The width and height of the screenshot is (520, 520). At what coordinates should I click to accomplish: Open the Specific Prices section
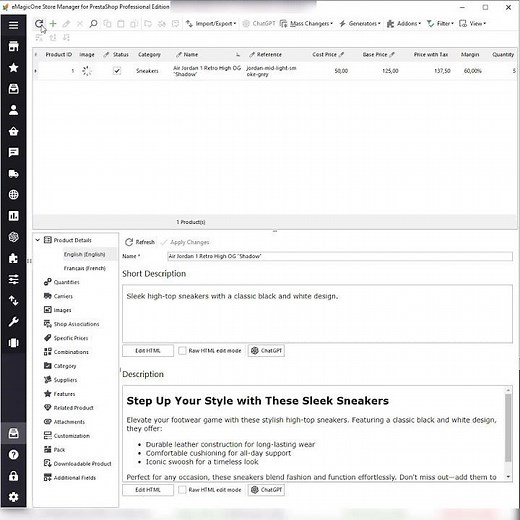click(x=66, y=338)
